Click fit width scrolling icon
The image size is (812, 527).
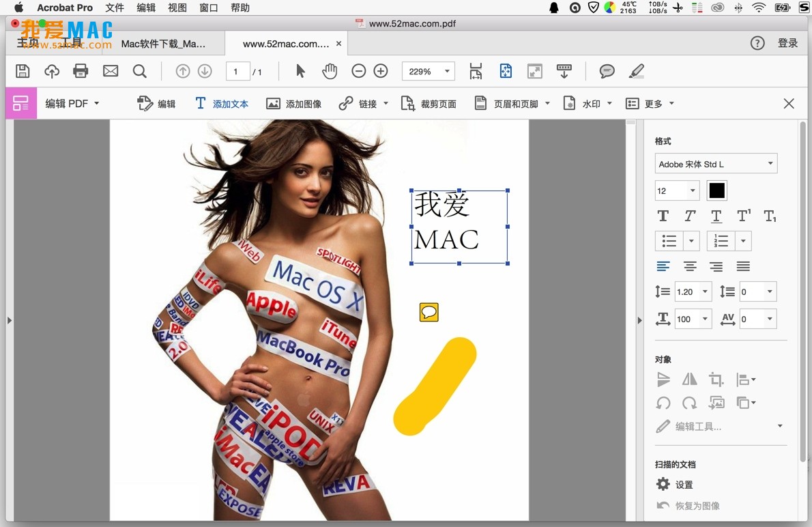[x=476, y=71]
